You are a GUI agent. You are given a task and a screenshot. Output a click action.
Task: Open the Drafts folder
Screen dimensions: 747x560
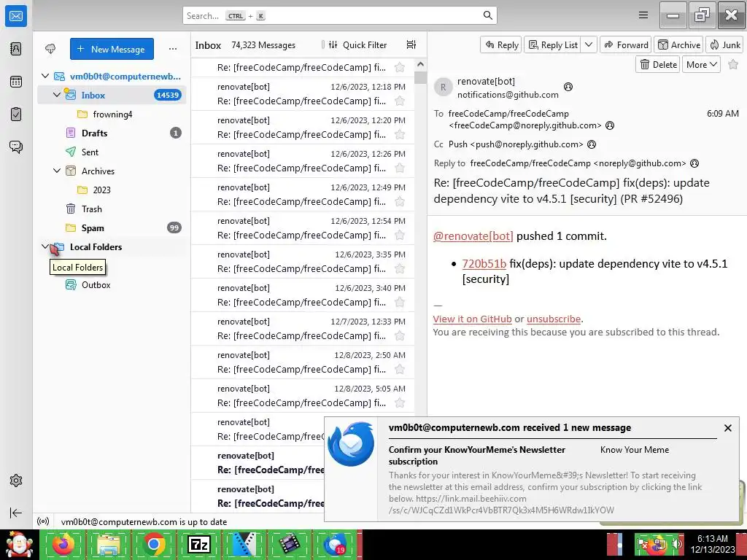tap(112, 133)
